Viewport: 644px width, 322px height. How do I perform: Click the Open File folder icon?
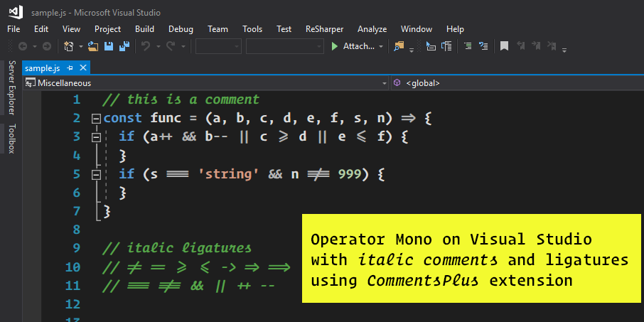93,46
